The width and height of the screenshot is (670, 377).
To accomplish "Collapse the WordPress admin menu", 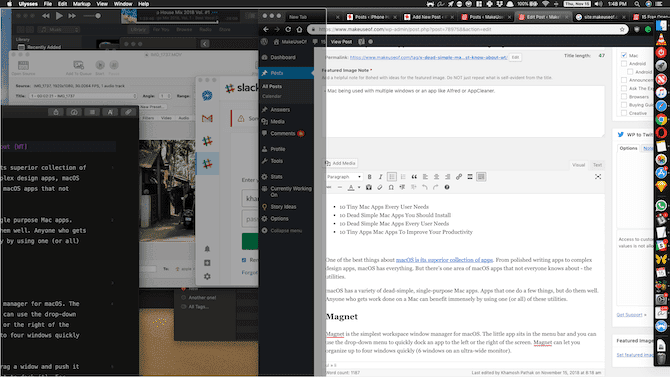I will coord(282,230).
